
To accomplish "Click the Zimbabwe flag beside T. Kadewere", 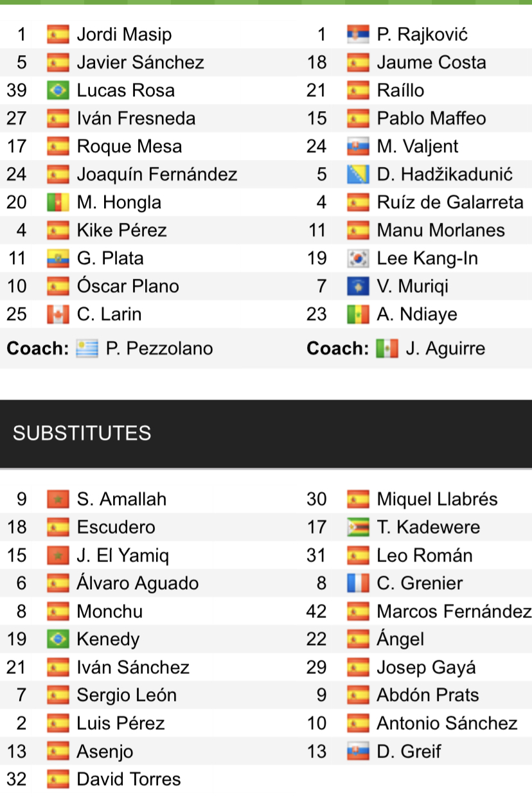I will (x=359, y=527).
